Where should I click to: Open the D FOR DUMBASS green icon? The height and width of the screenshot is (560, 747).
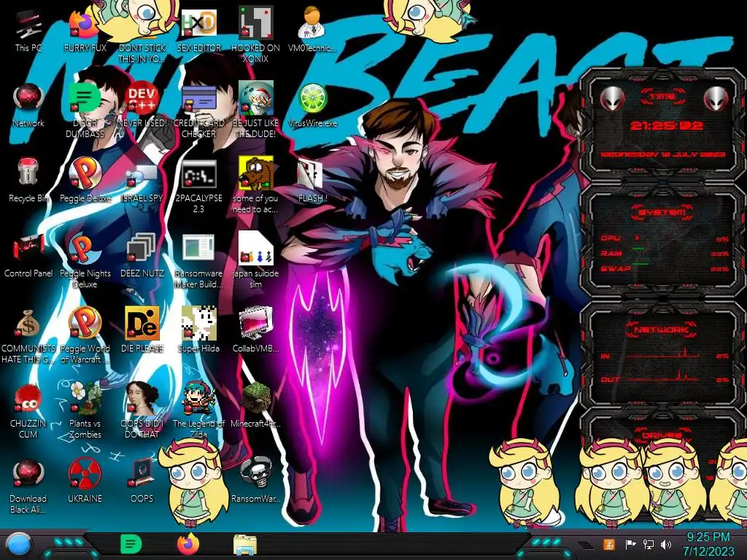(85, 111)
